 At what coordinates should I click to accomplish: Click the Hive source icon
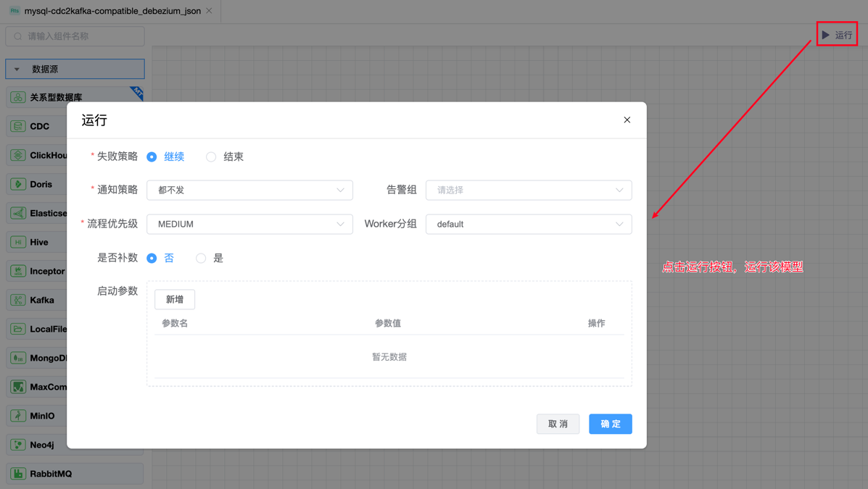[x=18, y=242]
